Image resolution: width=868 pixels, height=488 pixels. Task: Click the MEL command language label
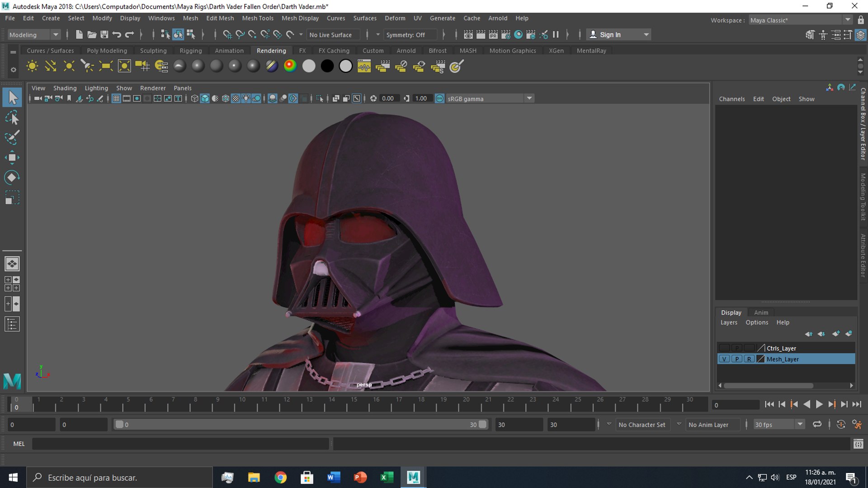[19, 444]
